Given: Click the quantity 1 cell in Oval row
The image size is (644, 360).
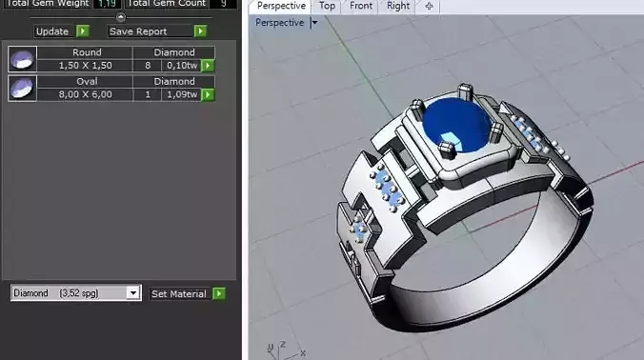Looking at the screenshot, I should tap(148, 95).
